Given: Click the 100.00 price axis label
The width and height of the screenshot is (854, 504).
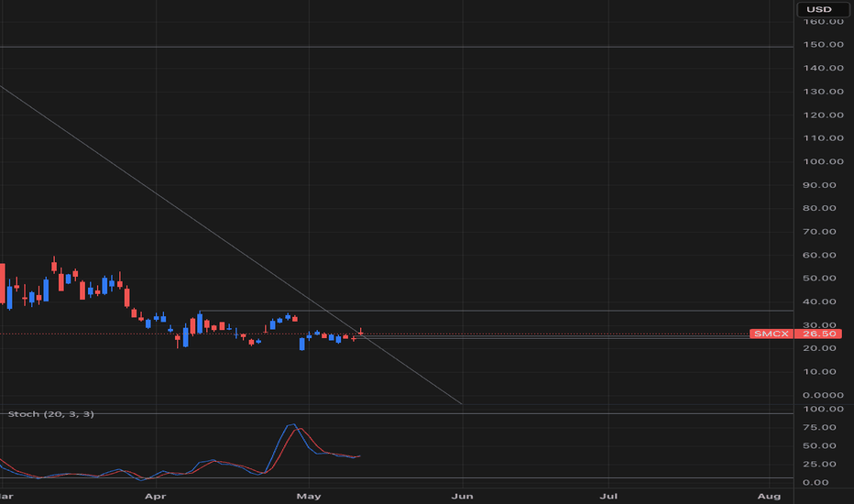Looking at the screenshot, I should (x=823, y=161).
